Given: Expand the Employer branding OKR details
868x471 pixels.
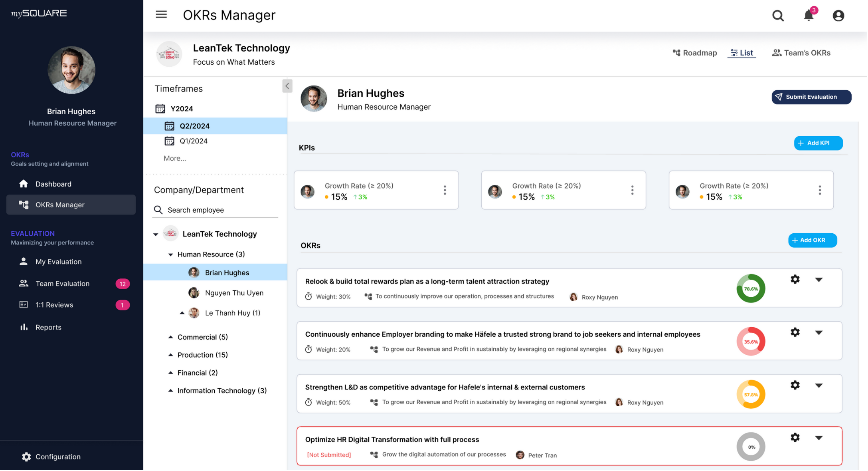Looking at the screenshot, I should (819, 332).
